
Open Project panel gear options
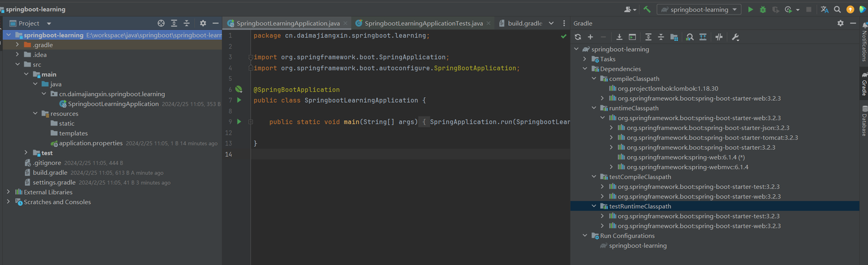tap(203, 23)
